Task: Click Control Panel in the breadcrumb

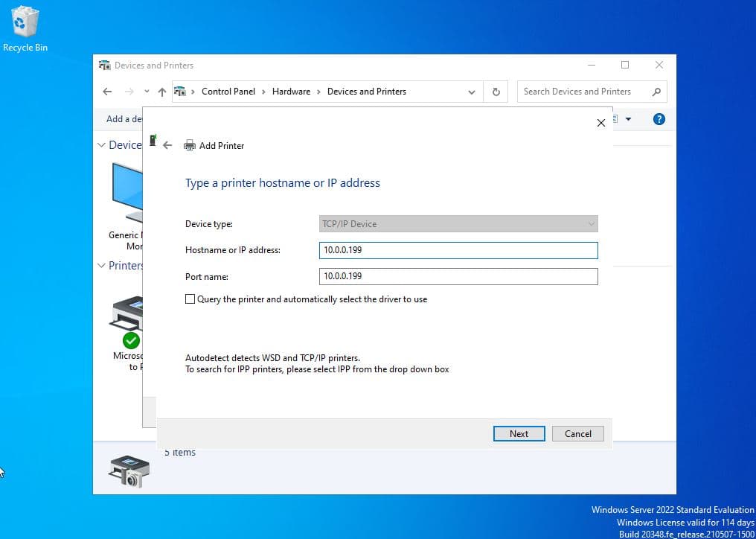Action: click(x=228, y=92)
